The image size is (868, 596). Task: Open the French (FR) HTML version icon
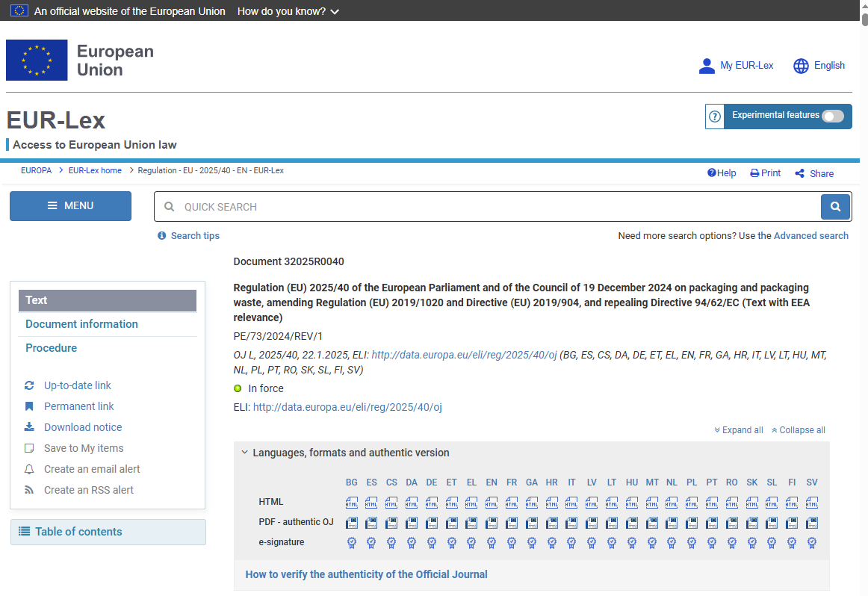click(512, 503)
